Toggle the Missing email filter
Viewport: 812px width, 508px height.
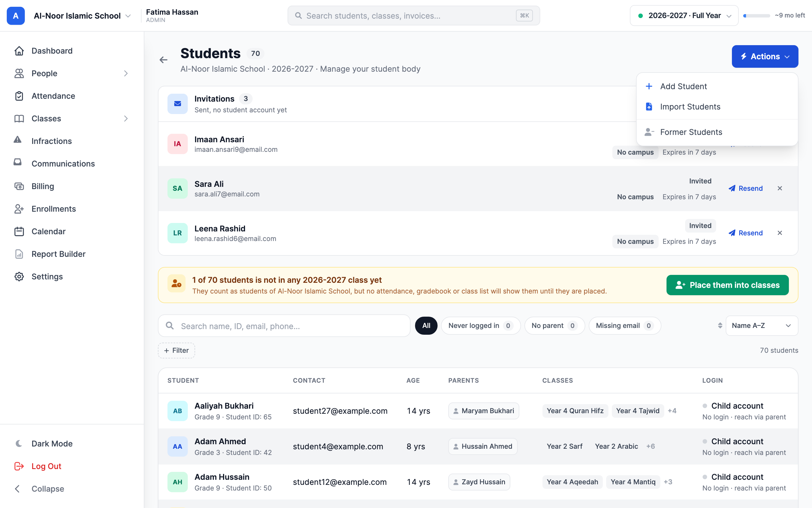point(625,326)
